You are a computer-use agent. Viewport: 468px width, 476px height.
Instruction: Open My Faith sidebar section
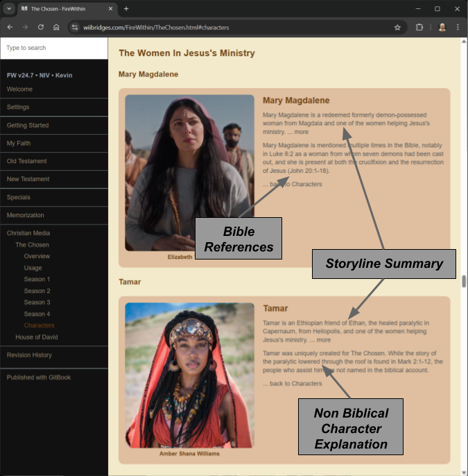[19, 143]
